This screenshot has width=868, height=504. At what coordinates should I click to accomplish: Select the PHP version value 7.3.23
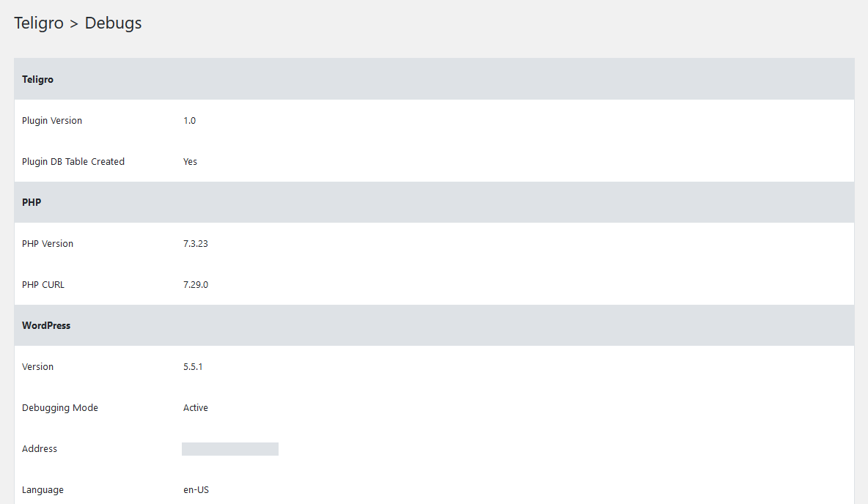(x=196, y=243)
